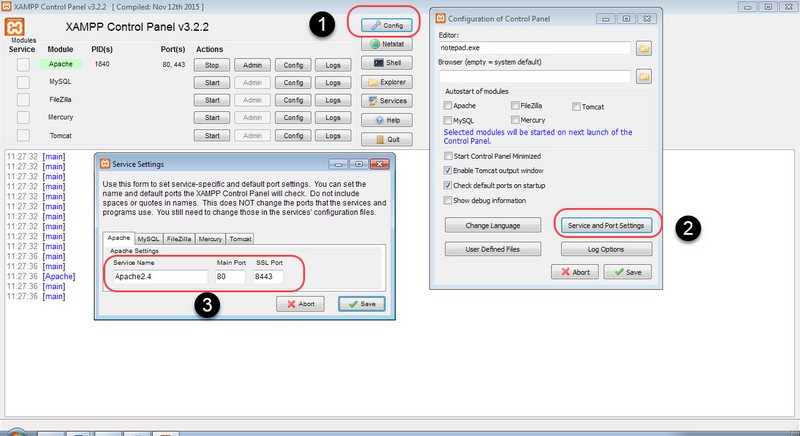
Task: Enable Mercury autostart checkbox
Action: point(515,120)
